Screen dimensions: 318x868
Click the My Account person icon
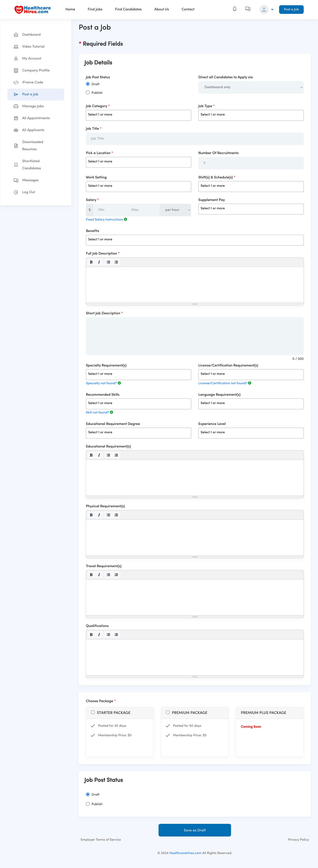pyautogui.click(x=16, y=59)
